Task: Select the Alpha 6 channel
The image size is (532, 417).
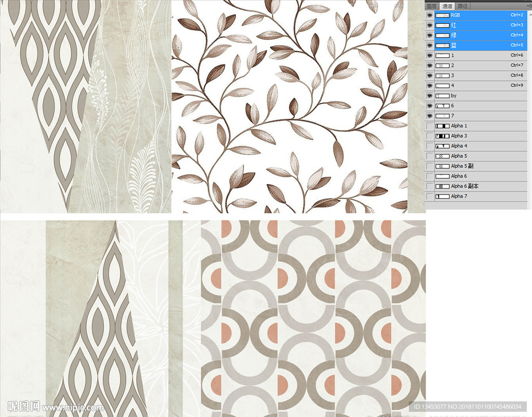Action: pos(478,176)
